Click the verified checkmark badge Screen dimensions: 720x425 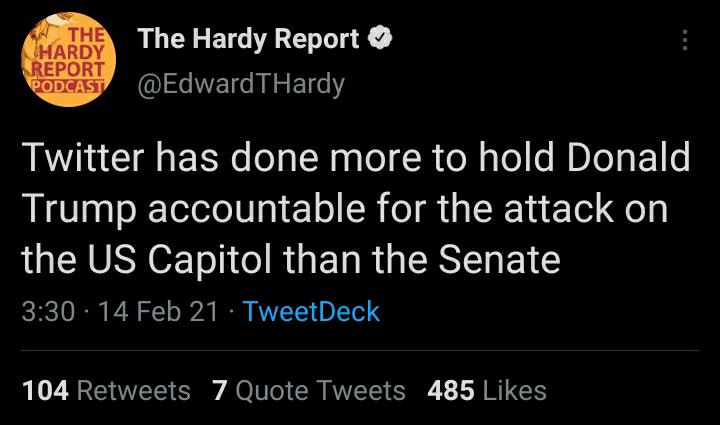coord(380,40)
